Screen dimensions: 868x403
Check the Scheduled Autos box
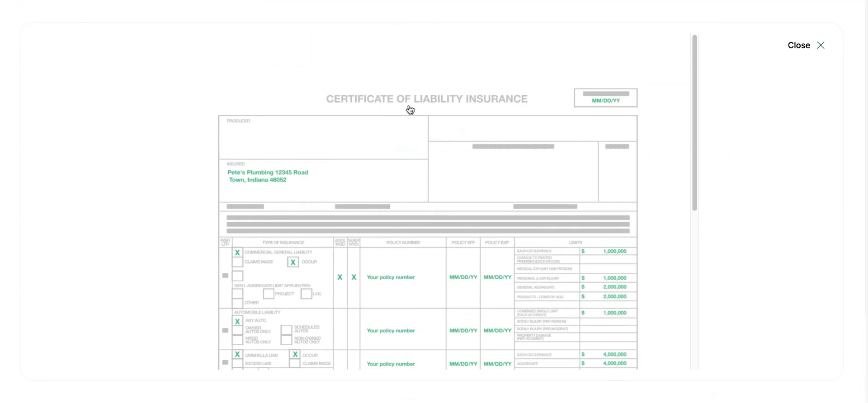[286, 329]
